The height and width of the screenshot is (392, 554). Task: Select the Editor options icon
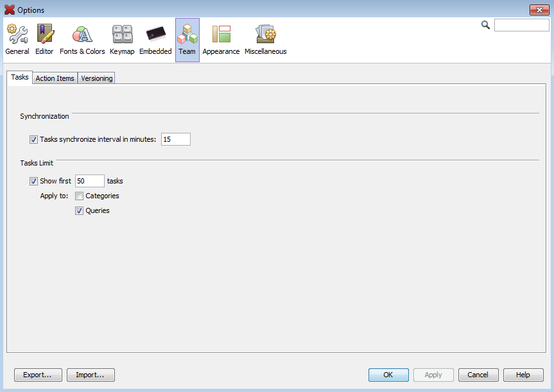coord(44,40)
